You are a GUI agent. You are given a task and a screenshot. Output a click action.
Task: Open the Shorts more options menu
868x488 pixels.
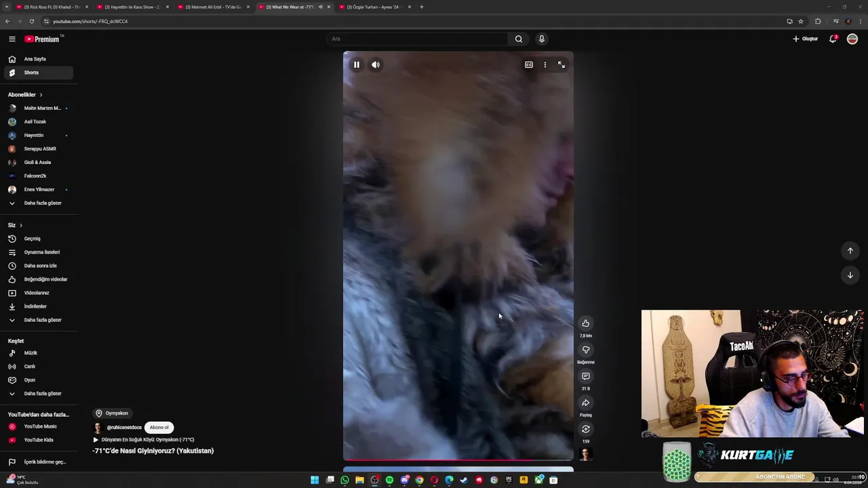coord(545,64)
